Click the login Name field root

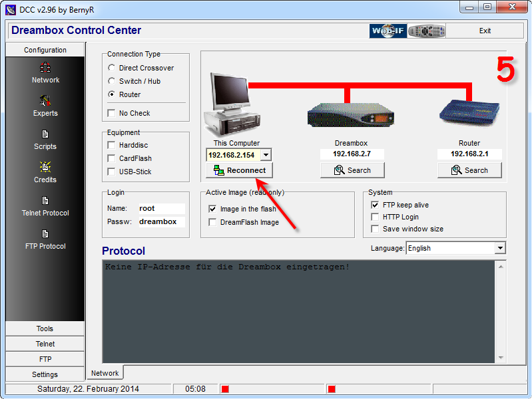point(162,208)
